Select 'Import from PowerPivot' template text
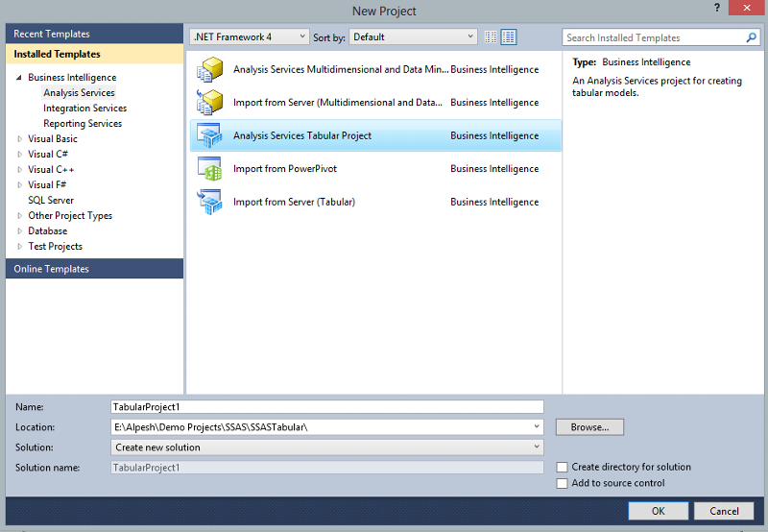 point(285,168)
